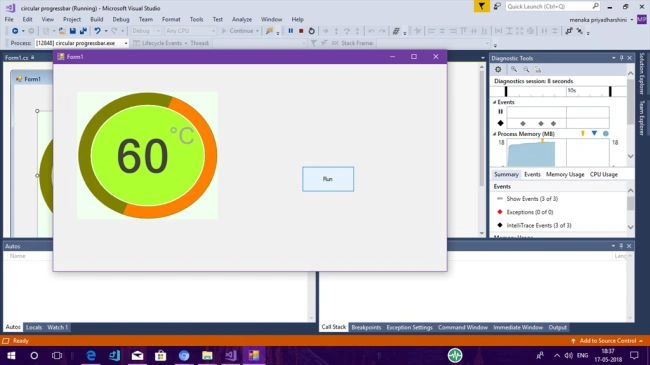Click the Restart debugging icon
This screenshot has width=650, height=365.
tap(312, 31)
